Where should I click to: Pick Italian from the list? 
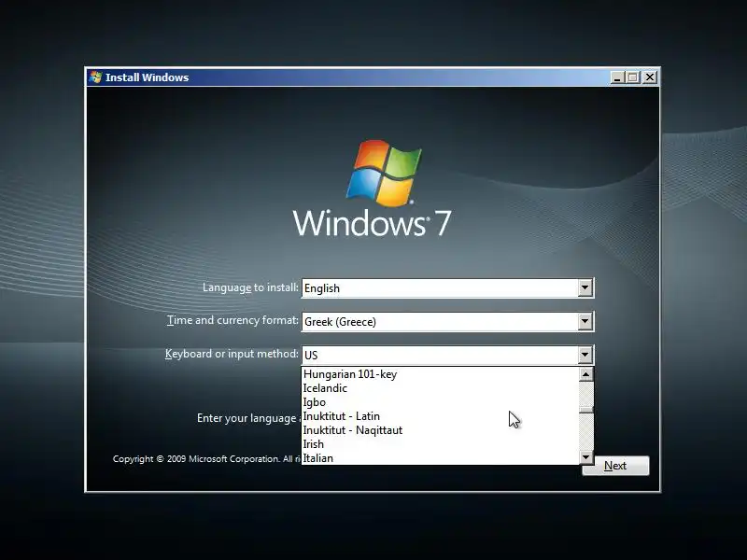click(440, 458)
